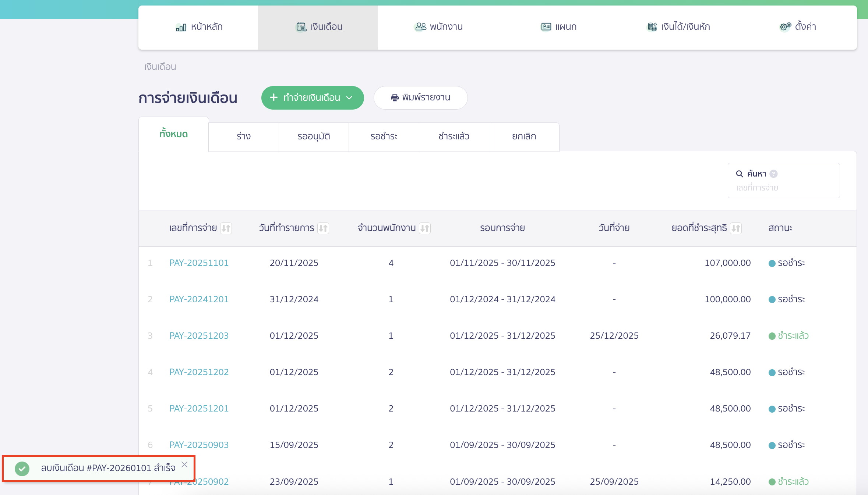The image size is (868, 495).
Task: Click the employees people icon
Action: point(420,27)
